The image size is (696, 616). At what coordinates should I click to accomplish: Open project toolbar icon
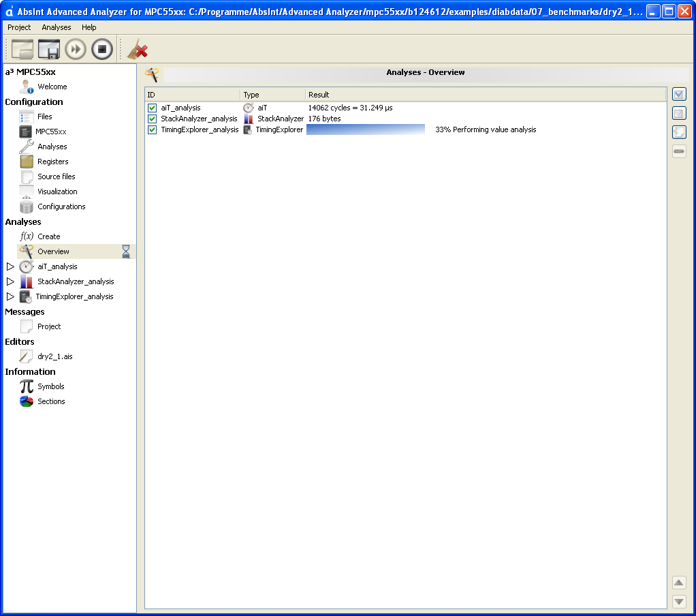point(22,49)
